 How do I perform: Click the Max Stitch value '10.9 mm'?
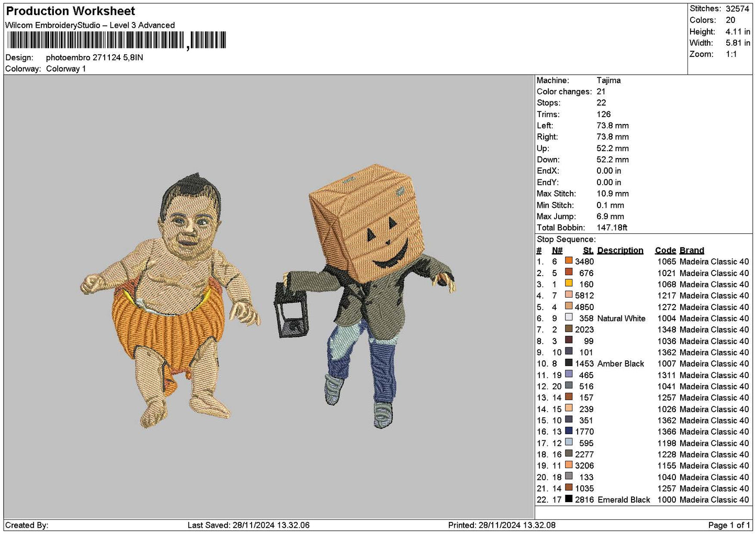tap(613, 194)
